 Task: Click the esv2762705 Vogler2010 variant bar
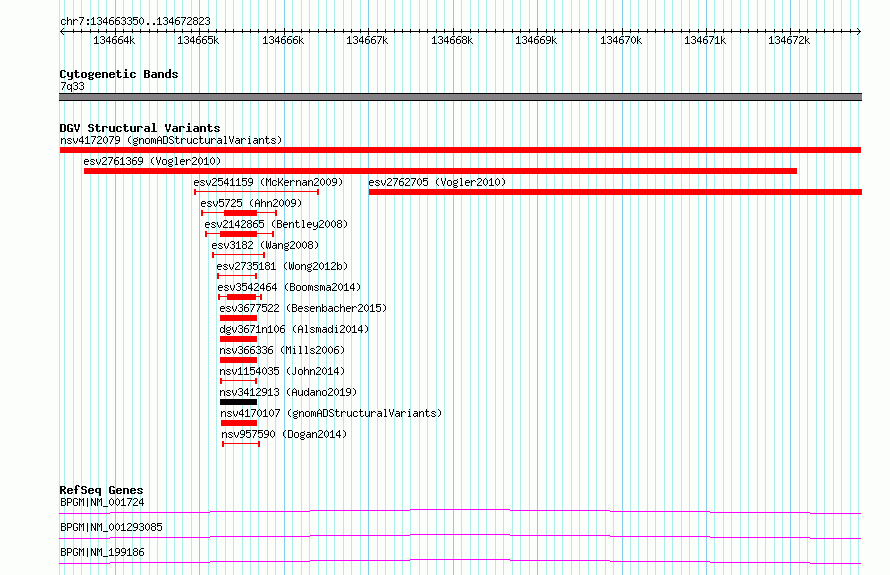[615, 192]
